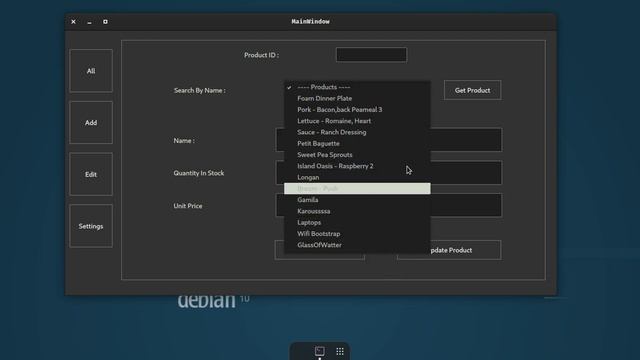
Task: Choose Sweet Pea Sprouts product
Action: tap(357, 155)
